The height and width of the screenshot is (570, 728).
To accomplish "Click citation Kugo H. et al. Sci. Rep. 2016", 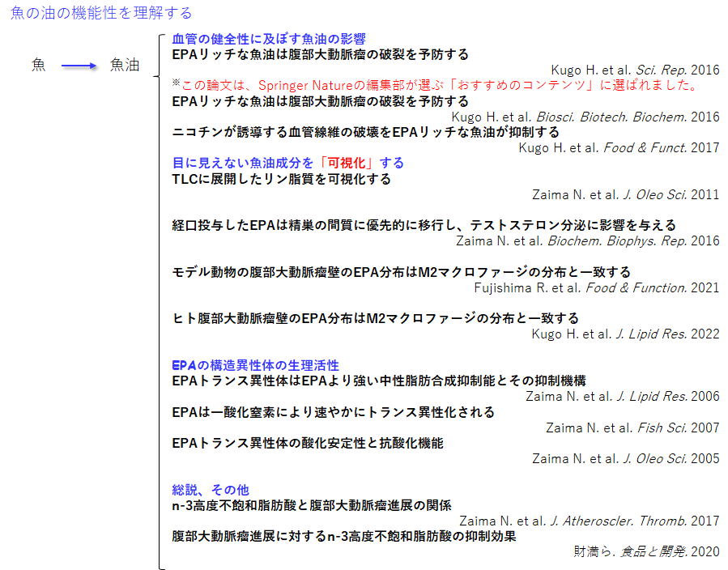I will [635, 70].
